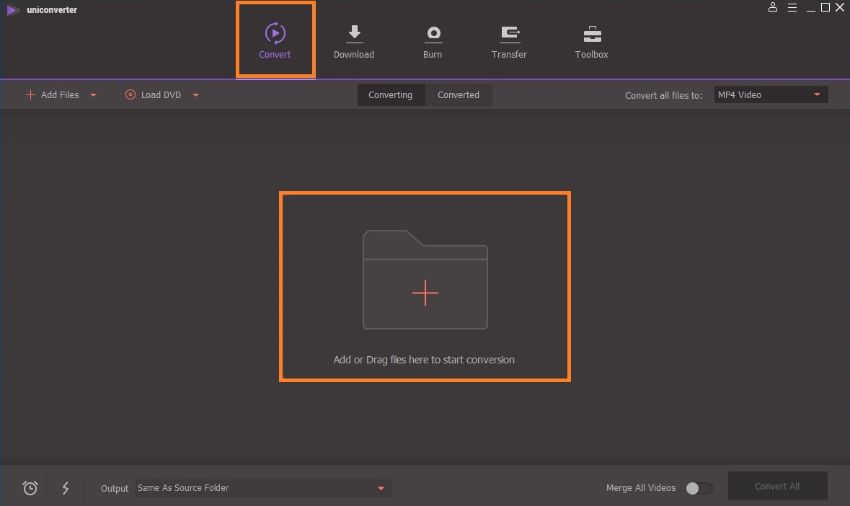Click the red plus in the folder
850x506 pixels.
(x=425, y=293)
